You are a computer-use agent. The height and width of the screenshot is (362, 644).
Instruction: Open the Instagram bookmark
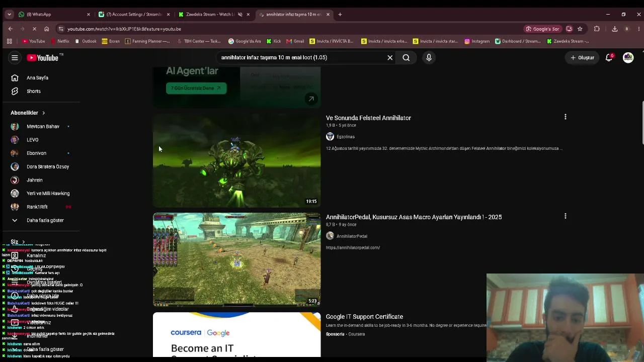click(477, 41)
